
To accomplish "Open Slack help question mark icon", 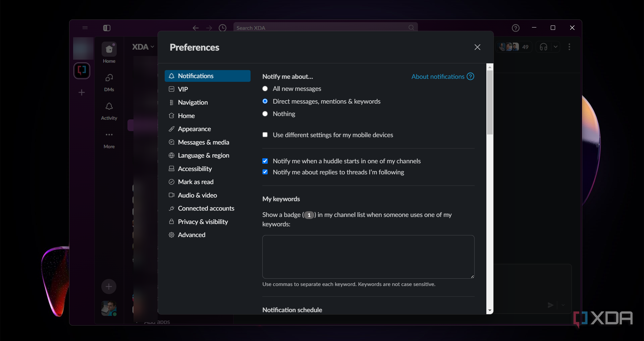I will tap(516, 28).
